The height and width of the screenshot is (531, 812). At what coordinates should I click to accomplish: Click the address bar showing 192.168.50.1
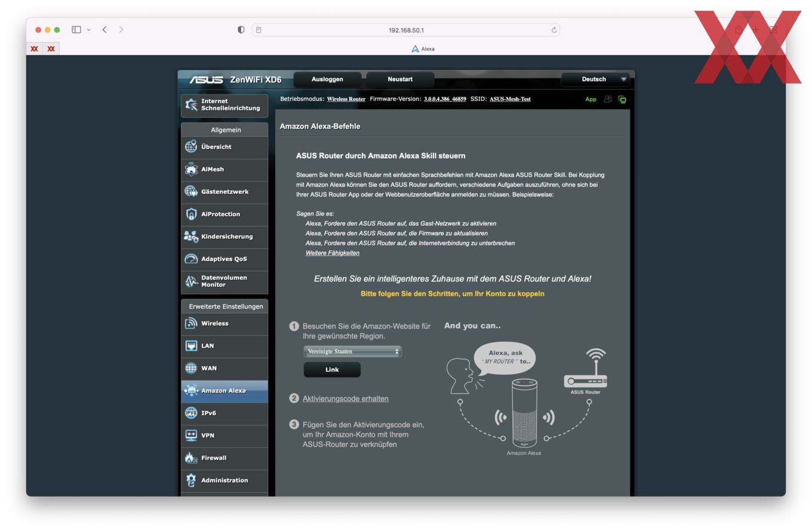pos(406,30)
